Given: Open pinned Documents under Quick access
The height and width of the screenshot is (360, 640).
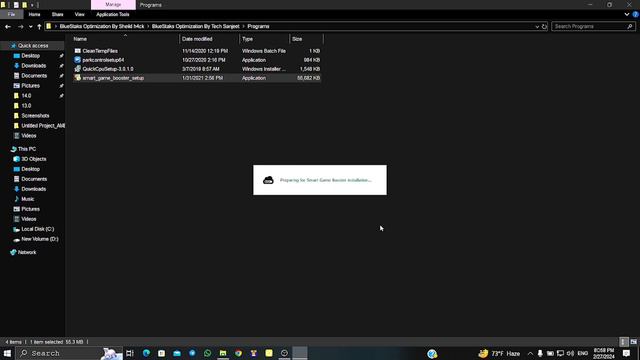Looking at the screenshot, I should (x=34, y=76).
